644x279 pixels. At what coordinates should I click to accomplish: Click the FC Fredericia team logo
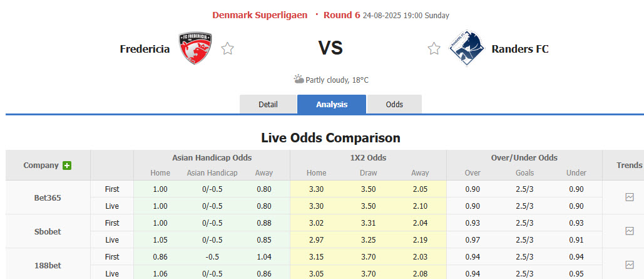point(195,48)
